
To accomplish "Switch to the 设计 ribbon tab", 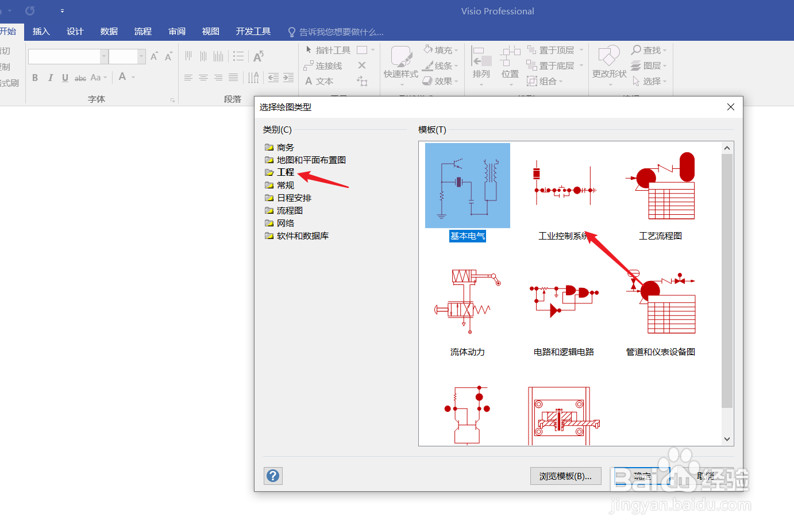I will (x=75, y=32).
